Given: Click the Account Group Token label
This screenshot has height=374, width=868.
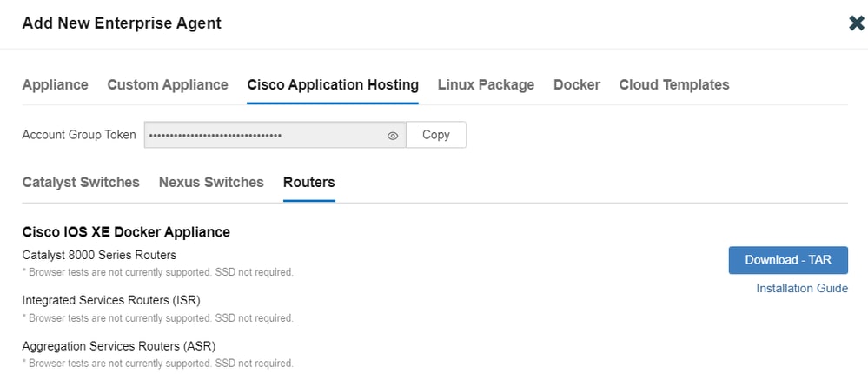Looking at the screenshot, I should (x=79, y=135).
